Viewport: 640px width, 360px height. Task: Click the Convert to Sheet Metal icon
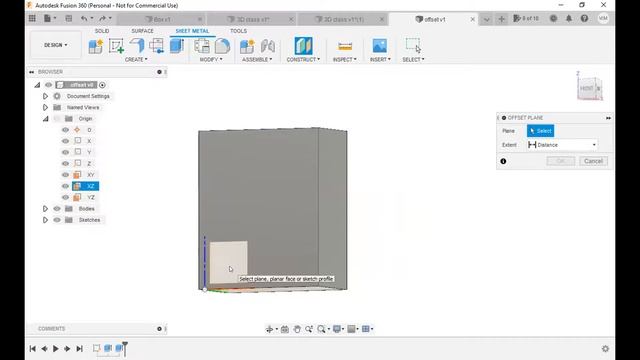[176, 46]
